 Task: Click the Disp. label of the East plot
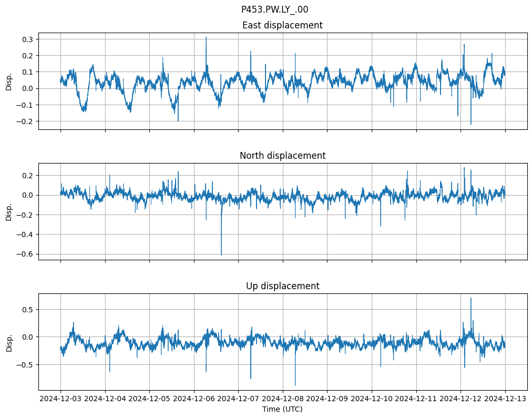[x=9, y=81]
